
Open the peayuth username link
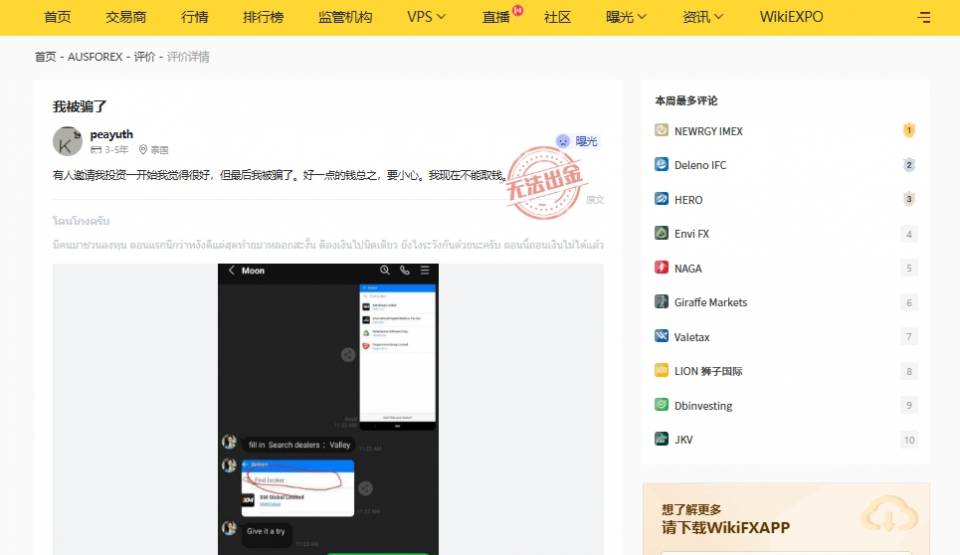[x=111, y=134]
